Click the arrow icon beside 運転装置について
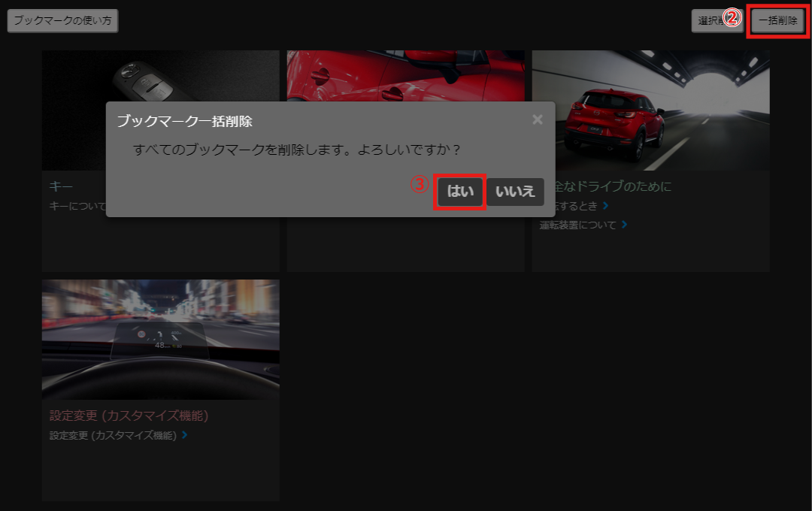 [x=624, y=225]
